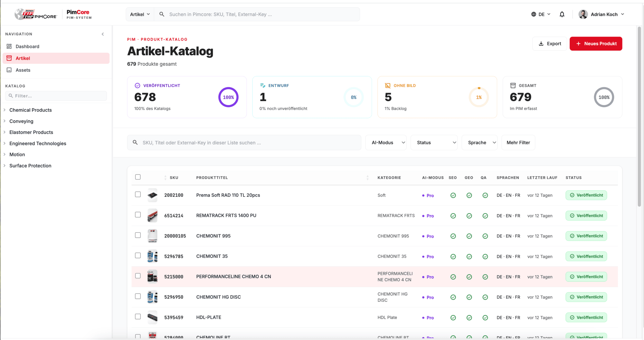Click SEO check icon for CHEMONIT 35 row
The height and width of the screenshot is (340, 644).
tap(453, 256)
